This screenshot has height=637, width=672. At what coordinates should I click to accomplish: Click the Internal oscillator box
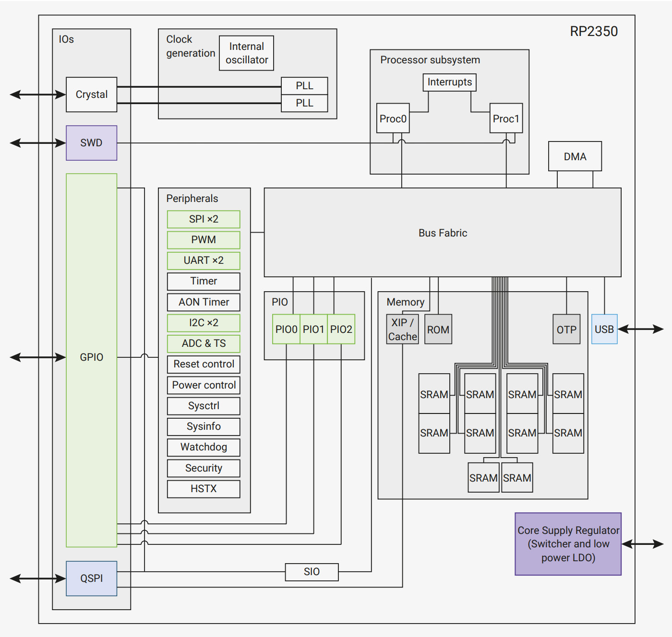click(x=246, y=53)
